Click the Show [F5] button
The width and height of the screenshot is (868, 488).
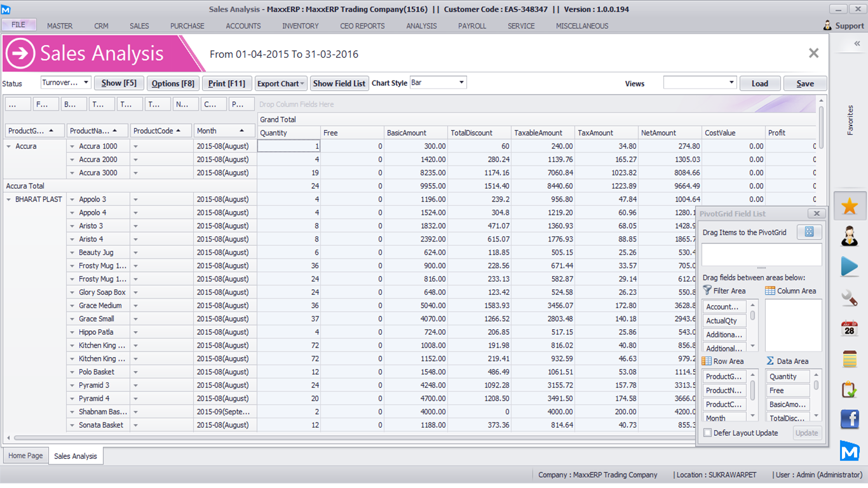click(119, 83)
